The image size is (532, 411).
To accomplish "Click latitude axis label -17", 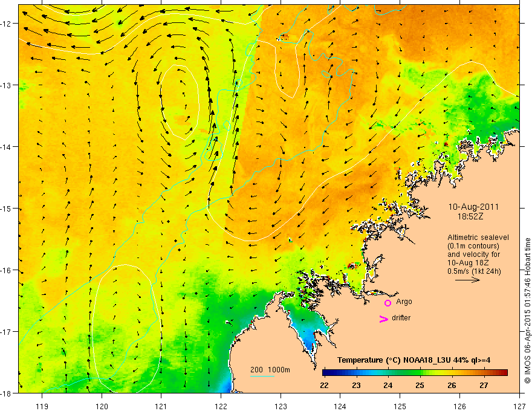I will coord(6,332).
